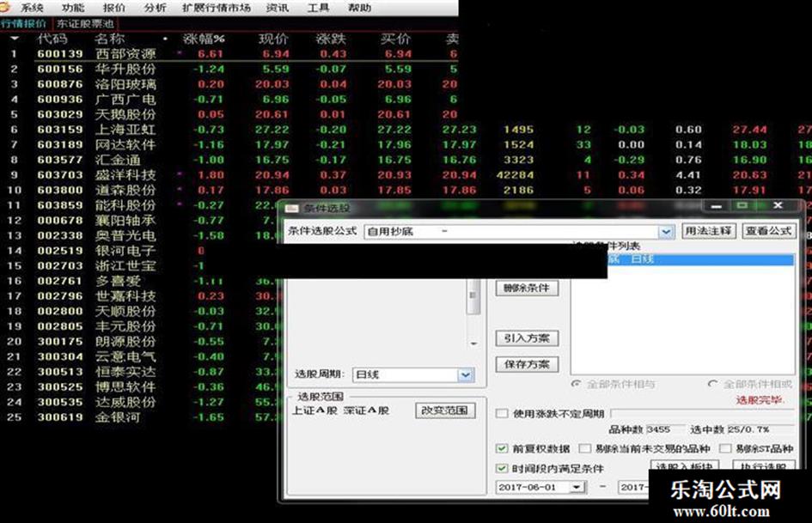812x523 pixels.
Task: Sort by 买价 column header
Action: coord(395,39)
